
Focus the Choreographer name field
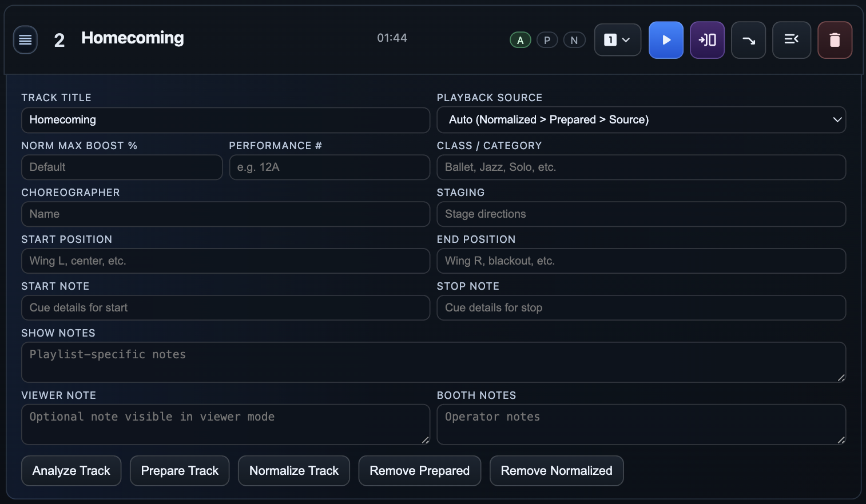225,214
